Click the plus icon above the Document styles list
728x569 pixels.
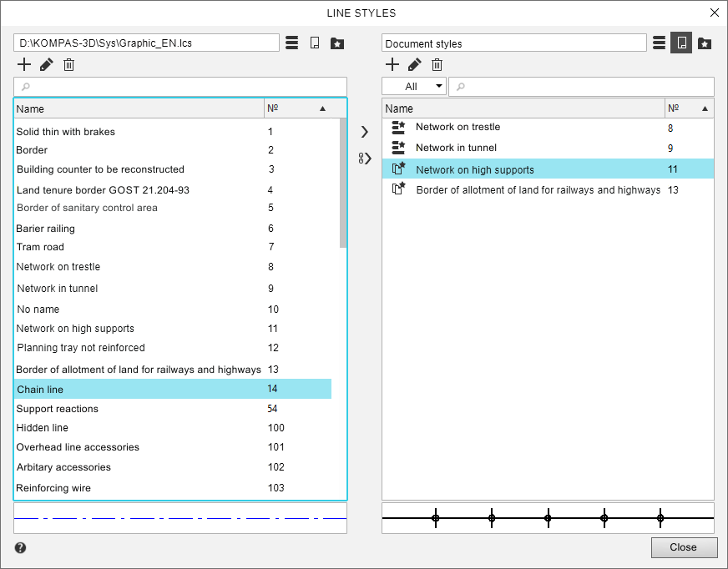click(392, 64)
